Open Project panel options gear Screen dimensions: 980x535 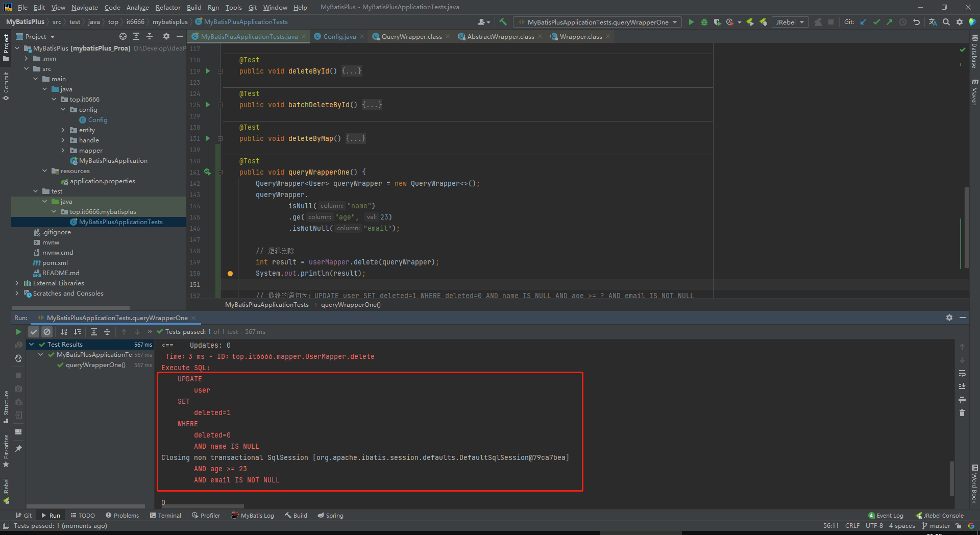[166, 36]
